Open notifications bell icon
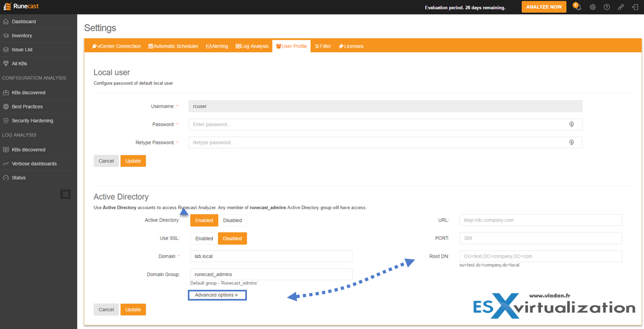This screenshot has height=329, width=644. click(577, 7)
